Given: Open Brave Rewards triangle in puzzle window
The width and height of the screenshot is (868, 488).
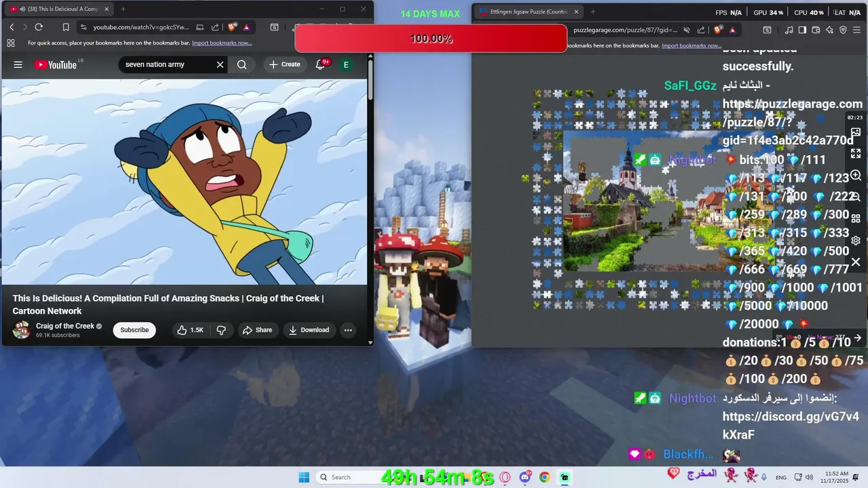Looking at the screenshot, I should tap(732, 30).
